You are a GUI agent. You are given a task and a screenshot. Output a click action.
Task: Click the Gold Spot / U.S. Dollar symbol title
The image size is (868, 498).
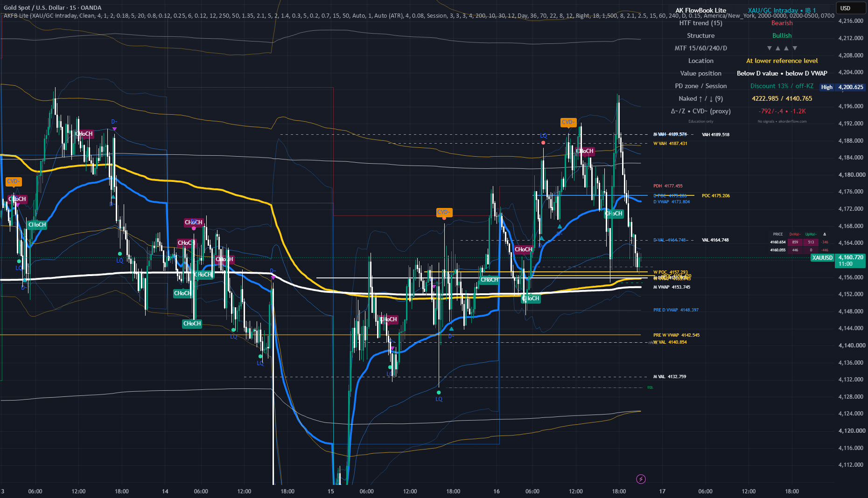click(53, 7)
